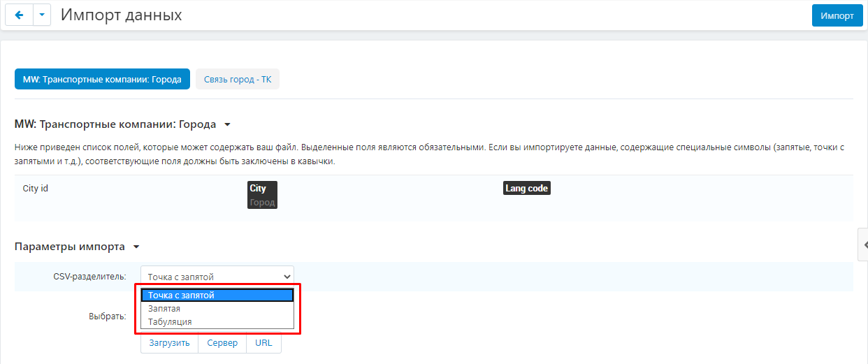Click the Загрузить file source button

(x=169, y=343)
